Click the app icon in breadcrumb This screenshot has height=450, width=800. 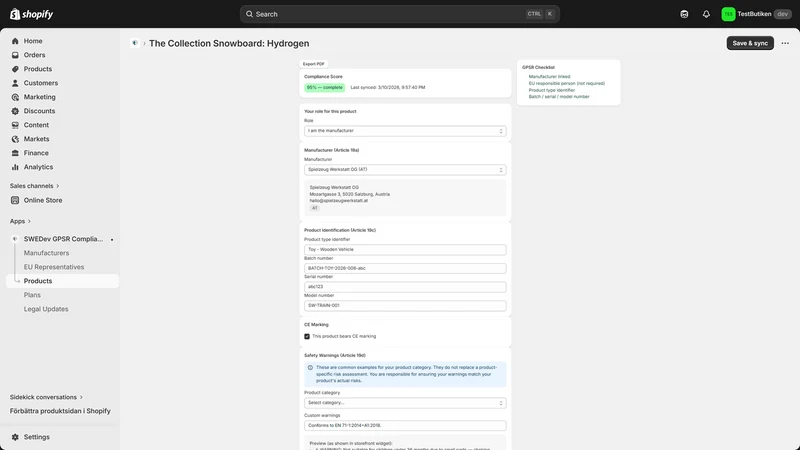click(x=135, y=43)
